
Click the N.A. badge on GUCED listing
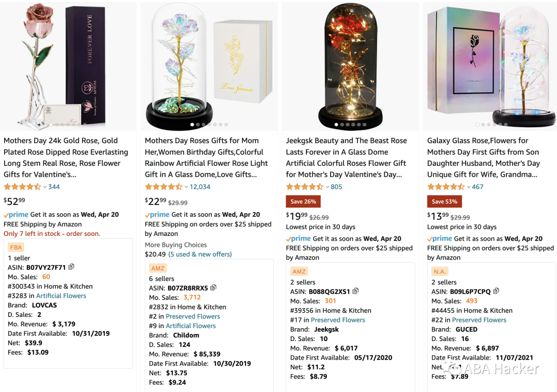tap(440, 271)
